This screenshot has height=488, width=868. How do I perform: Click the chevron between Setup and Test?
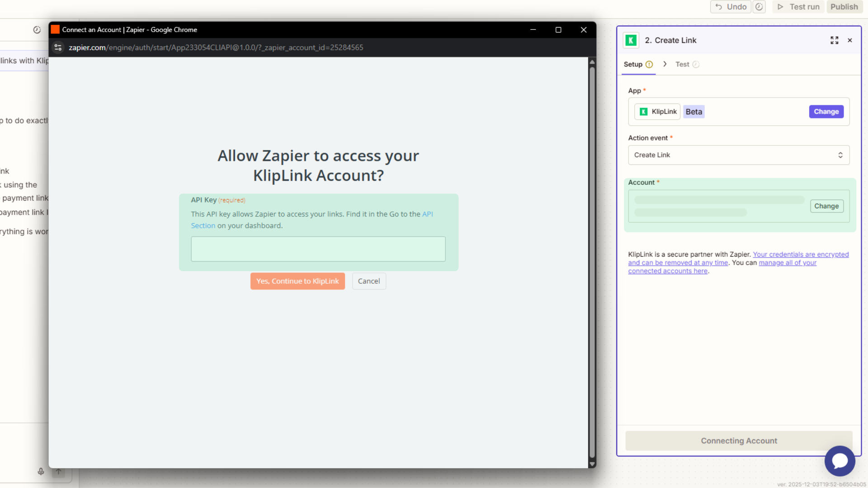point(665,64)
